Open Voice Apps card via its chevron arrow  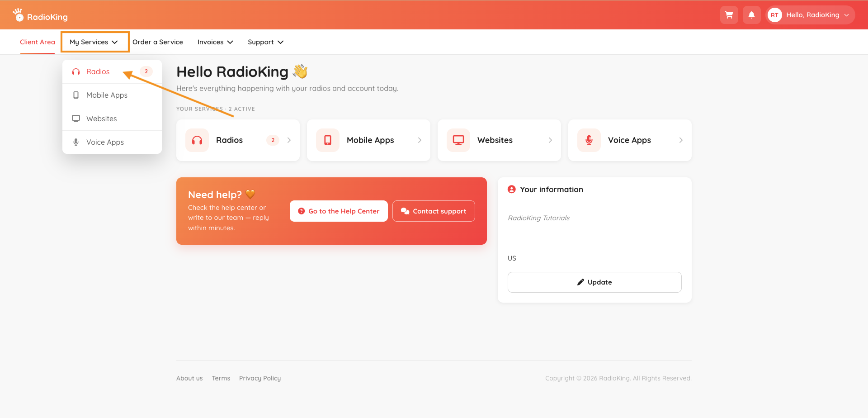681,140
